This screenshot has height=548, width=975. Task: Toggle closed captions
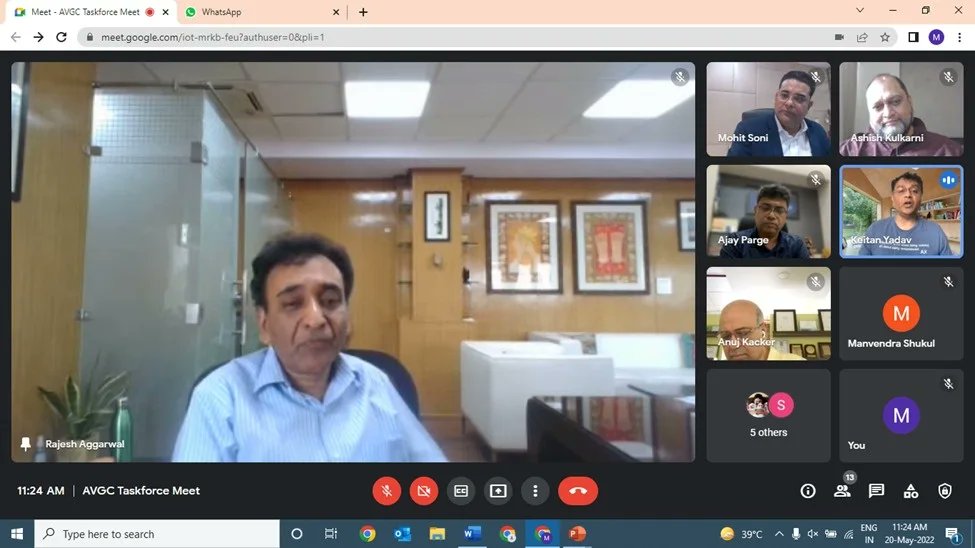coord(461,491)
